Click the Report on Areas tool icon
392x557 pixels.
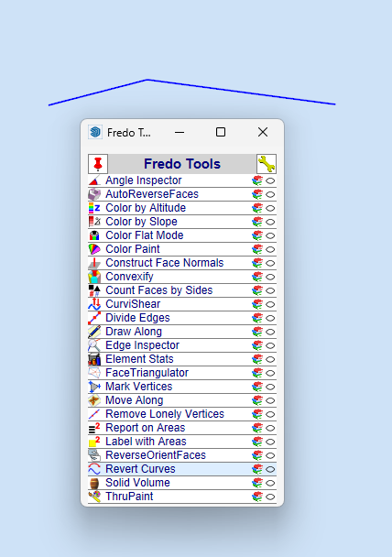pyautogui.click(x=94, y=428)
